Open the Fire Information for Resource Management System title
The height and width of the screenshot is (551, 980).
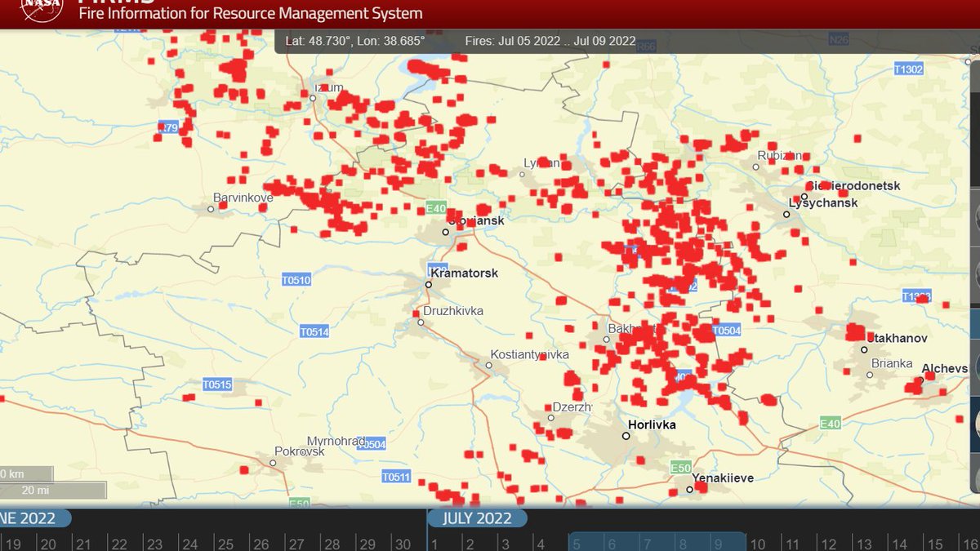251,14
